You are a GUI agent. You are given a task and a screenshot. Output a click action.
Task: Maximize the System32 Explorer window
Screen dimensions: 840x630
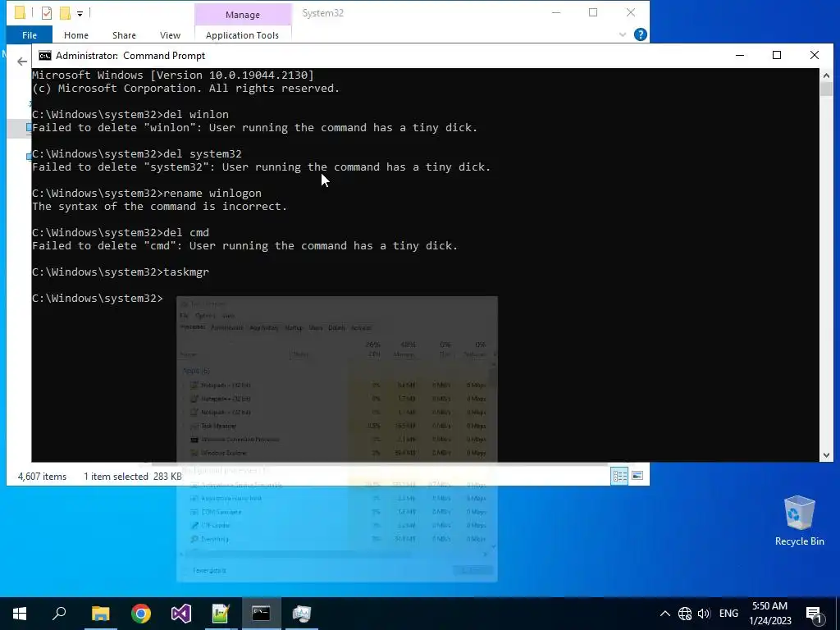[593, 13]
